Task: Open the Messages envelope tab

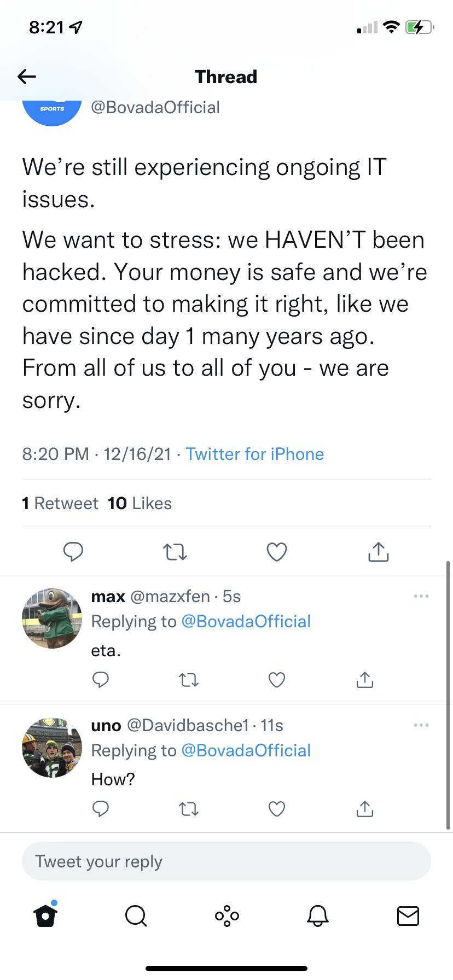Action: point(408,915)
